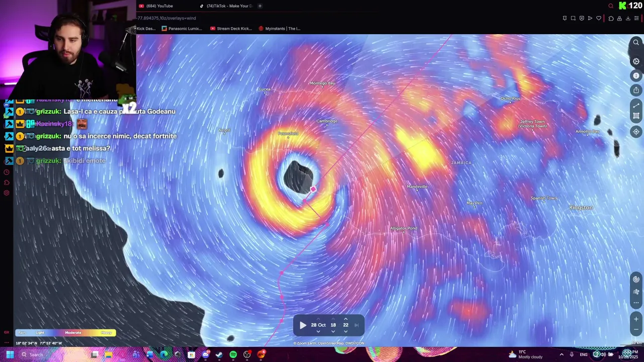Open File Explorer from the taskbar
644x362 pixels.
click(x=108, y=355)
